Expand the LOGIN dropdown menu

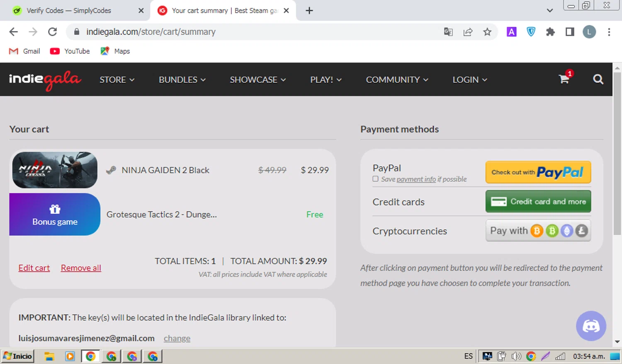click(x=470, y=80)
